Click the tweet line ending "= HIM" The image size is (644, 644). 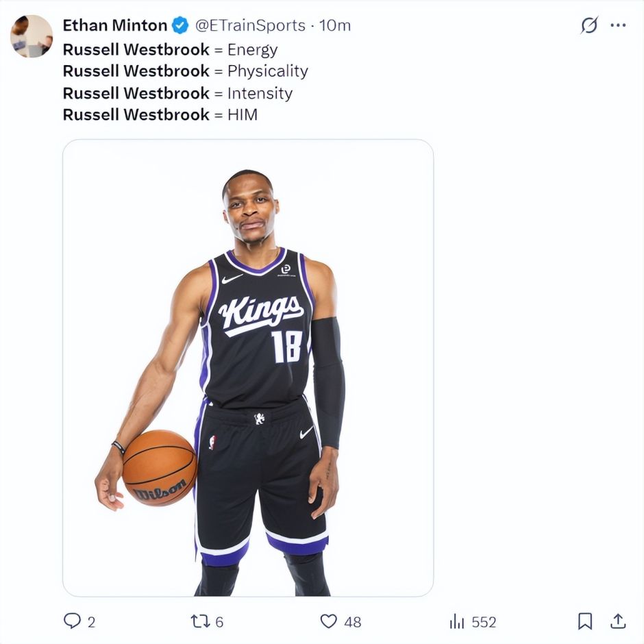point(160,114)
